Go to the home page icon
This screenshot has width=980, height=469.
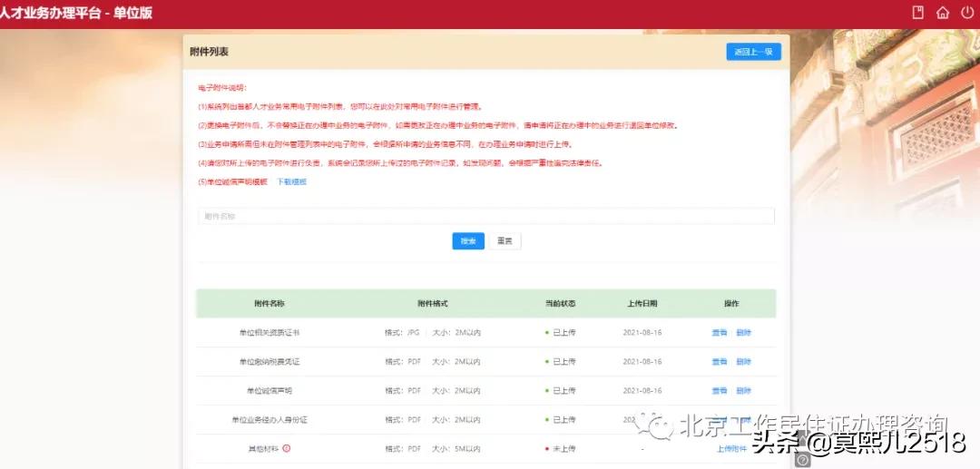(x=943, y=13)
